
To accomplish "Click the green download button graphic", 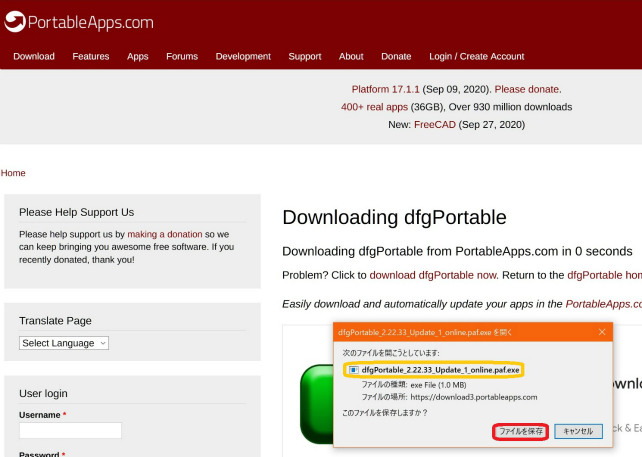I will [x=317, y=404].
